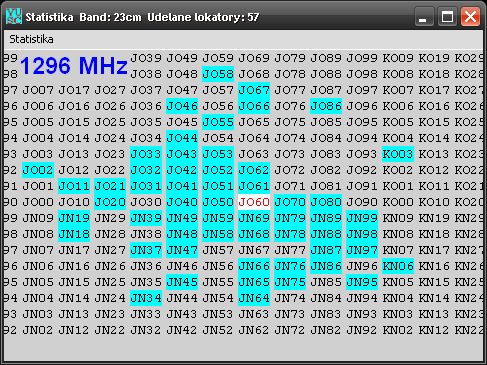Image resolution: width=487 pixels, height=365 pixels.
Task: Click locator cell JN93
Action: coord(362,314)
